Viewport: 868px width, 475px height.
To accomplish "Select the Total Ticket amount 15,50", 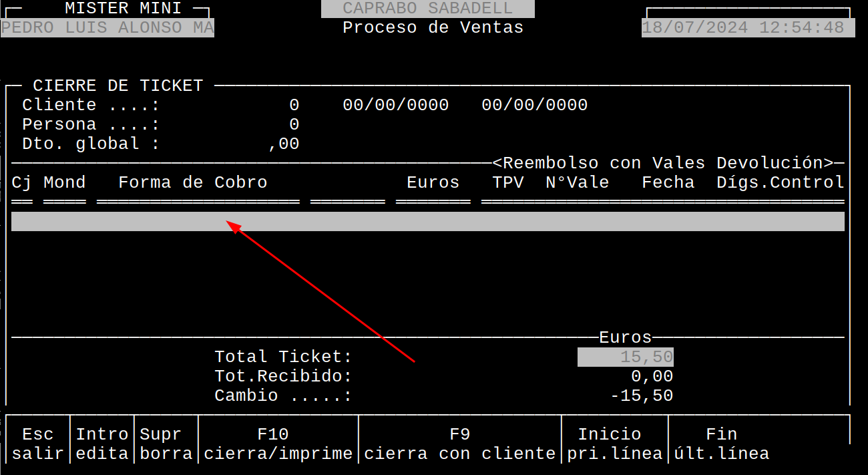I will coord(625,356).
